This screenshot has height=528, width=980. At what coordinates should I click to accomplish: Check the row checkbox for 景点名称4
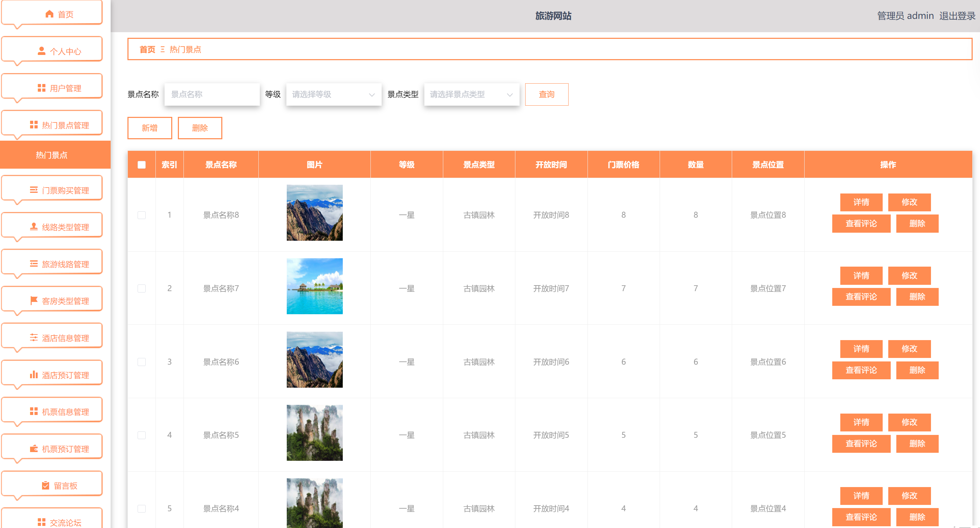click(x=141, y=508)
